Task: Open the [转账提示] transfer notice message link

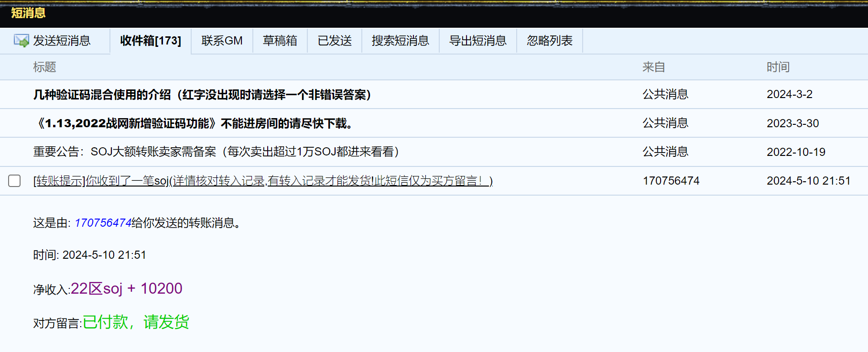Action: tap(263, 181)
